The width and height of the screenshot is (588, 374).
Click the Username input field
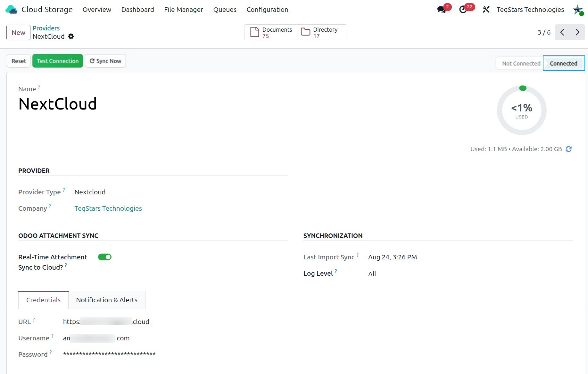96,338
